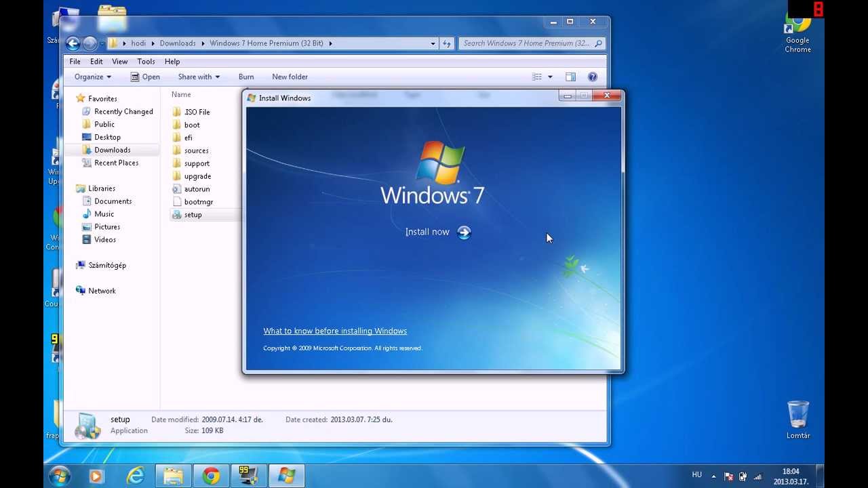This screenshot has width=868, height=488.
Task: Open the Action Center flag tray icon
Action: point(729,477)
